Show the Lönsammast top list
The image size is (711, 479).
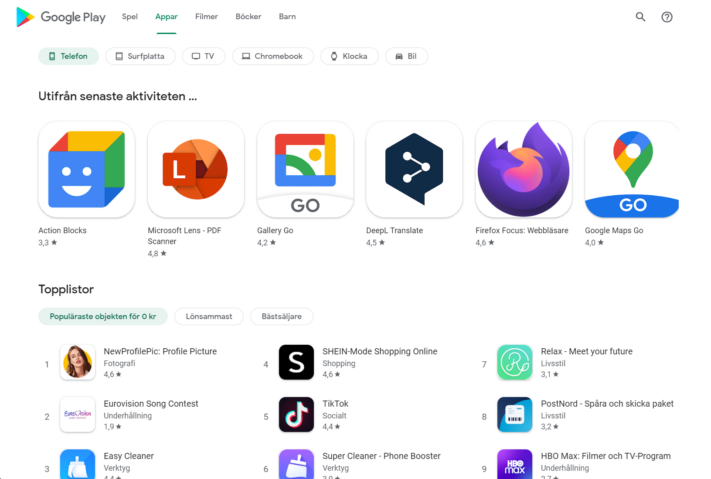(x=209, y=316)
